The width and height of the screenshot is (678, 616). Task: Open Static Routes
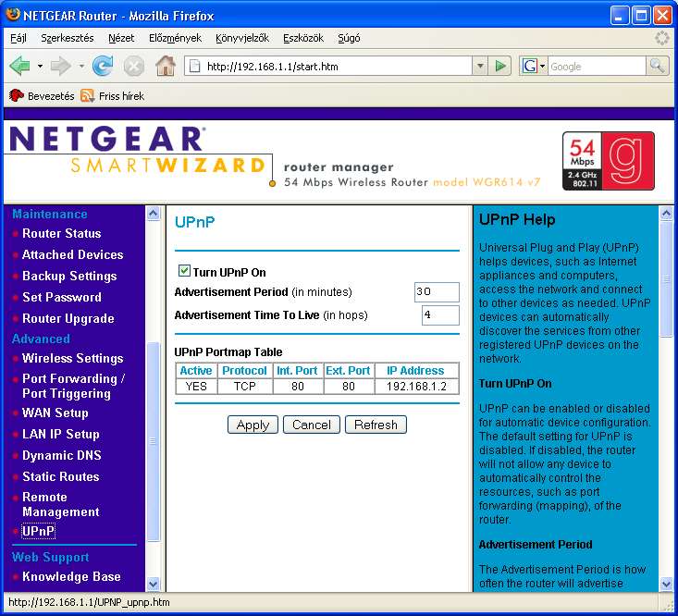tap(61, 476)
